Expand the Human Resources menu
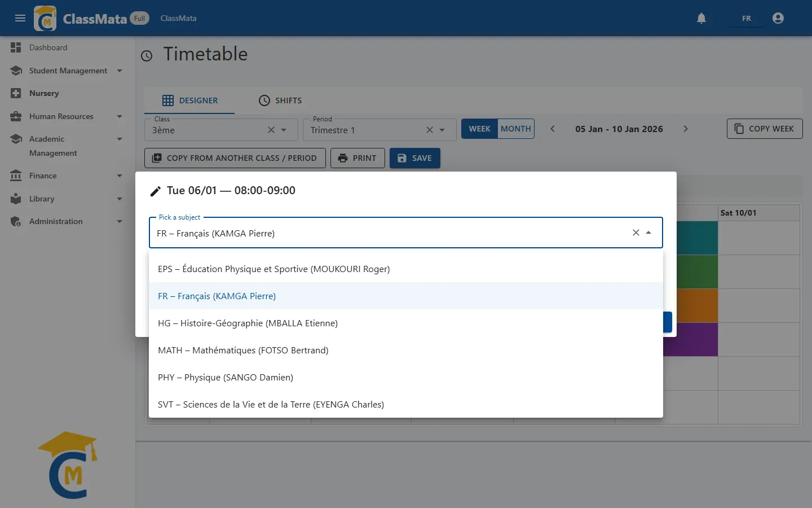This screenshot has height=508, width=812. tap(120, 116)
